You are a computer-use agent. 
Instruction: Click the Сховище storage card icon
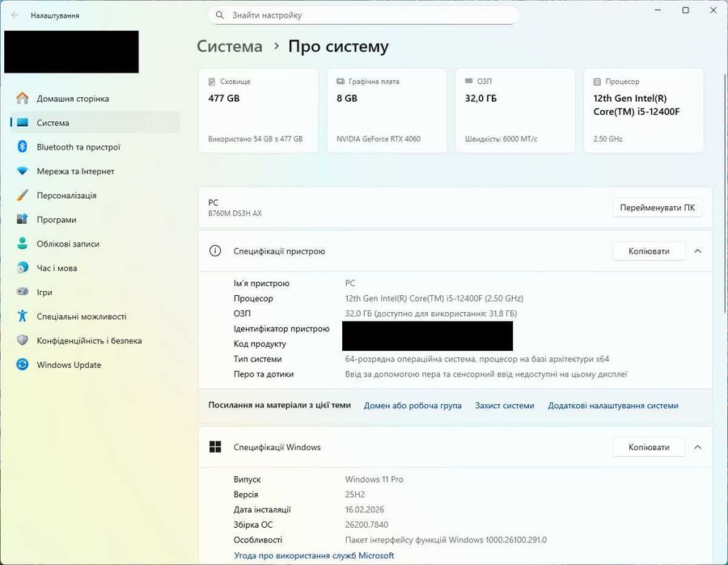click(212, 81)
